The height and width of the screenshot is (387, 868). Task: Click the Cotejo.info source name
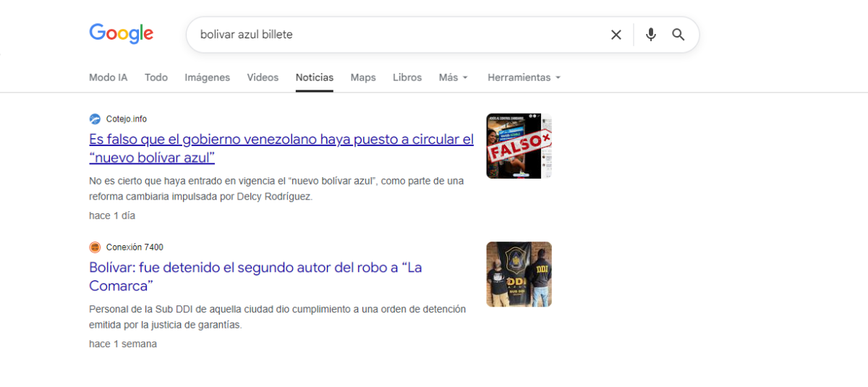coord(127,119)
